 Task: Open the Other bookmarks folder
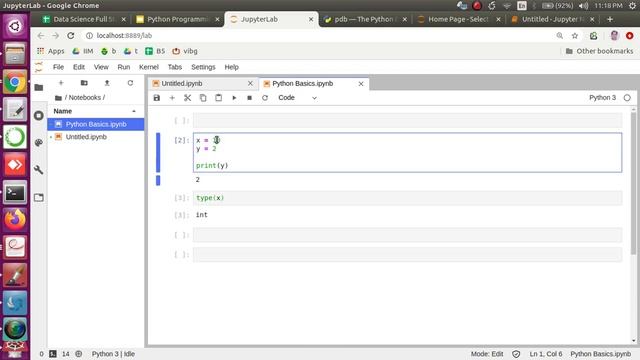[x=599, y=51]
